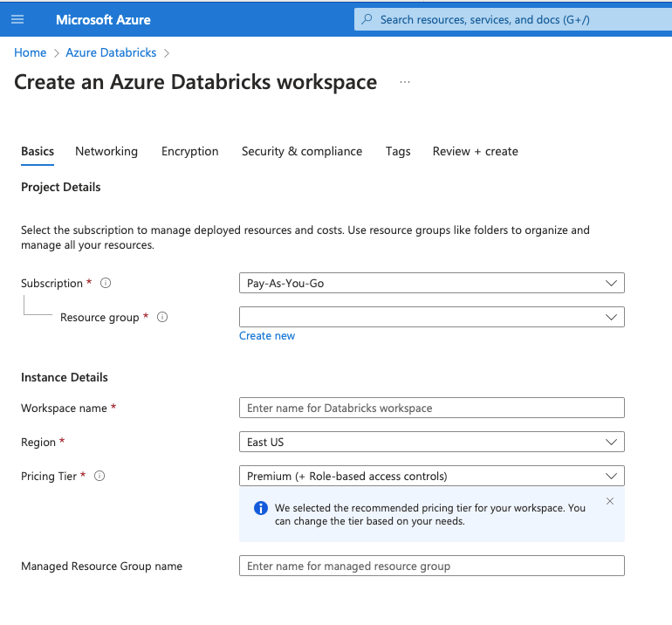Screen dimensions: 672x625
Task: Open the Review + create tab
Action: 475,151
